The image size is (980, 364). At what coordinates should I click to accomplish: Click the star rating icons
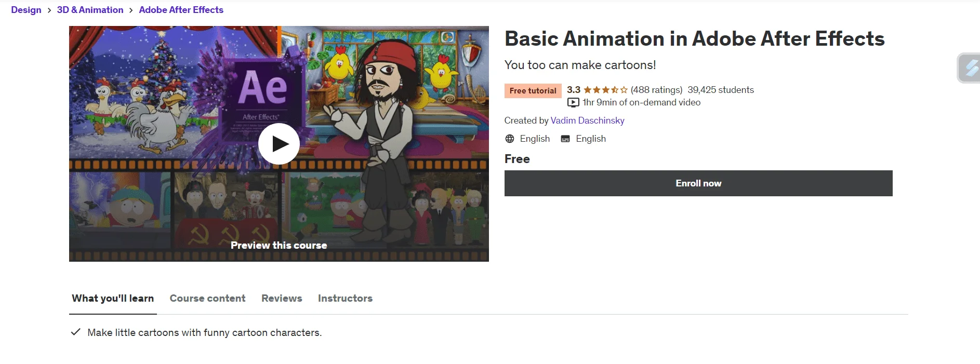tap(605, 90)
